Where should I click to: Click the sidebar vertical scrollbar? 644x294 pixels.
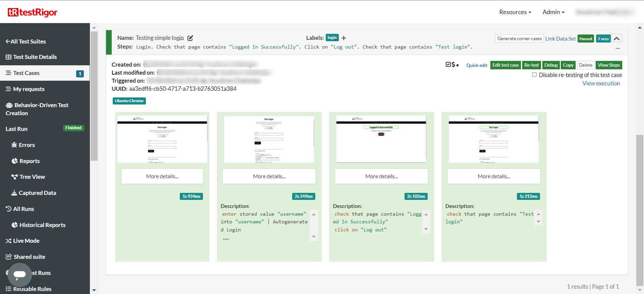click(94, 97)
